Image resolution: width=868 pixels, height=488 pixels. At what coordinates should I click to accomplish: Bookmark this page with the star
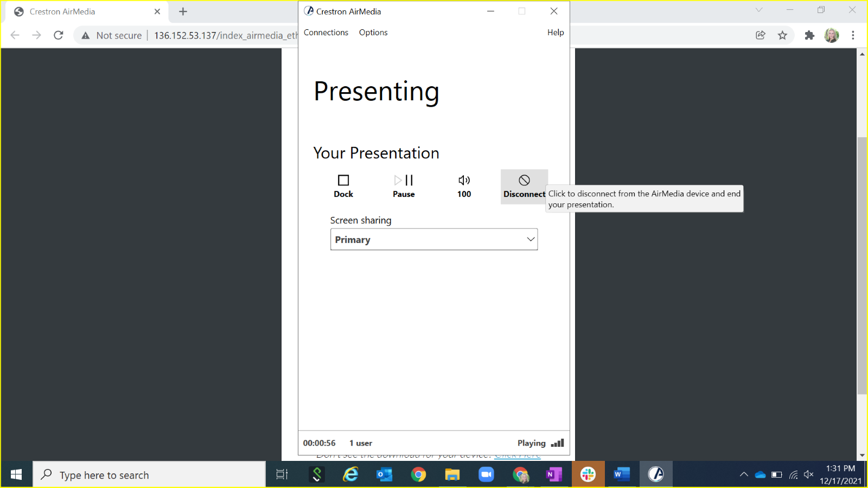[782, 35]
